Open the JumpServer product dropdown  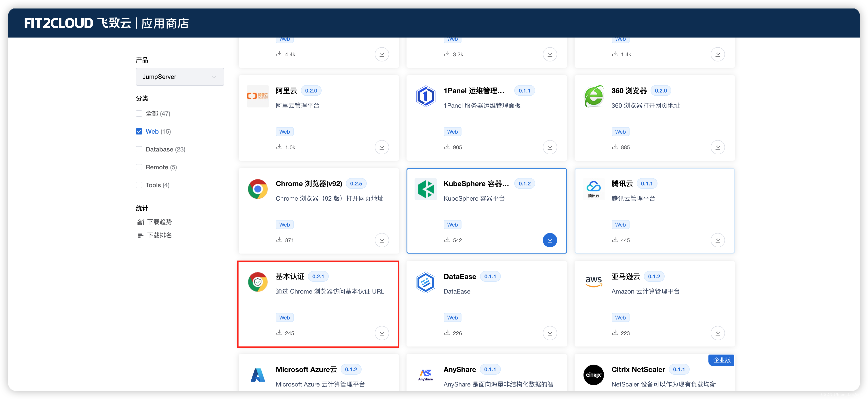click(180, 77)
